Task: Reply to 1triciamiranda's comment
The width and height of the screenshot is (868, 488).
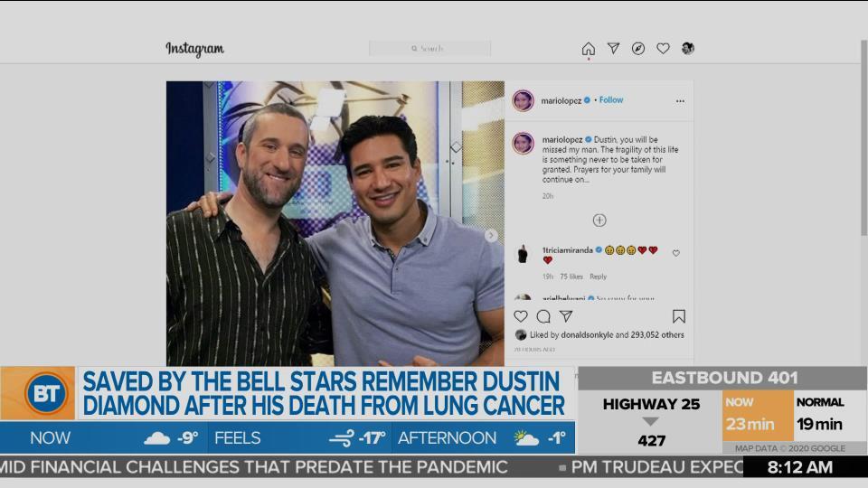Action: coord(598,277)
